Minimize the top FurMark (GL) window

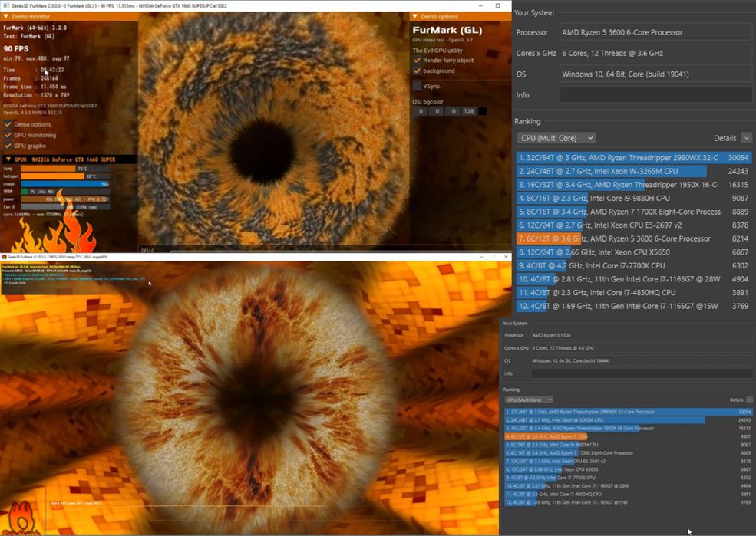(x=480, y=5)
